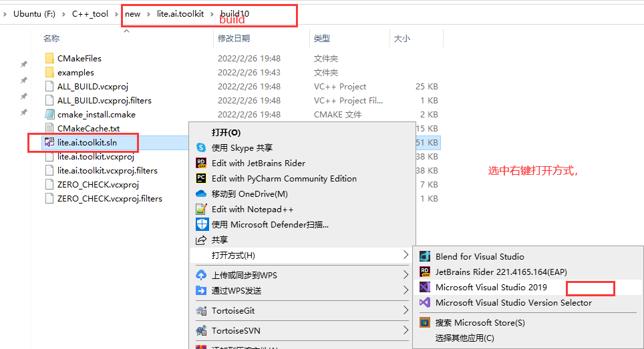Click breadcrumb chevron after lite.ai.toolkit

click(212, 15)
